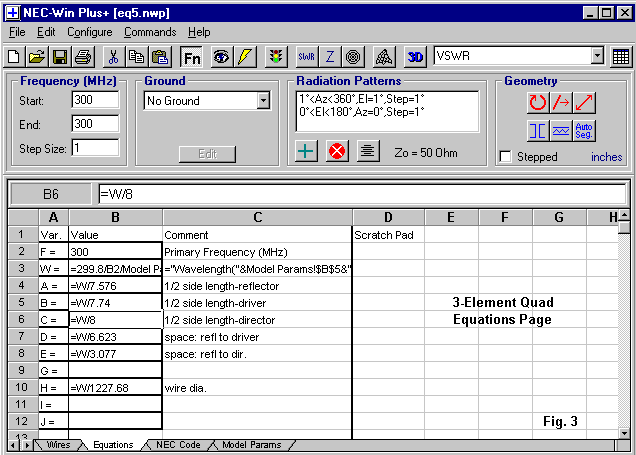Click the Z impedance toolbar icon
Image resolution: width=636 pixels, height=455 pixels.
click(330, 57)
